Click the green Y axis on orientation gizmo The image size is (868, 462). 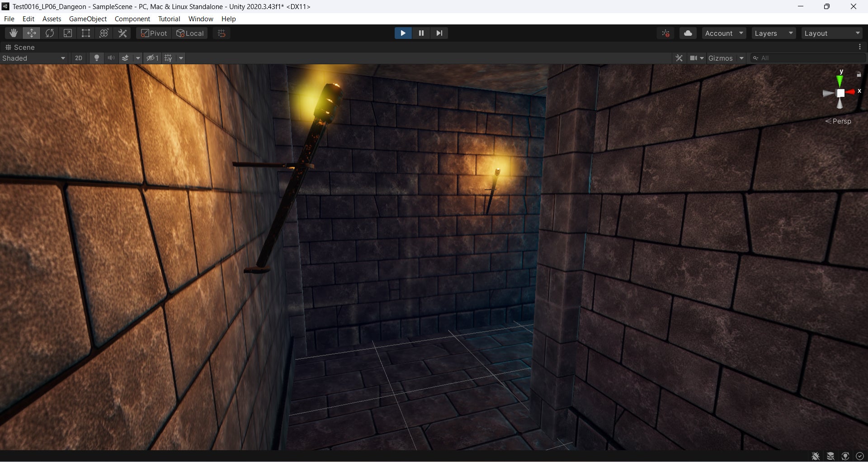coord(840,81)
